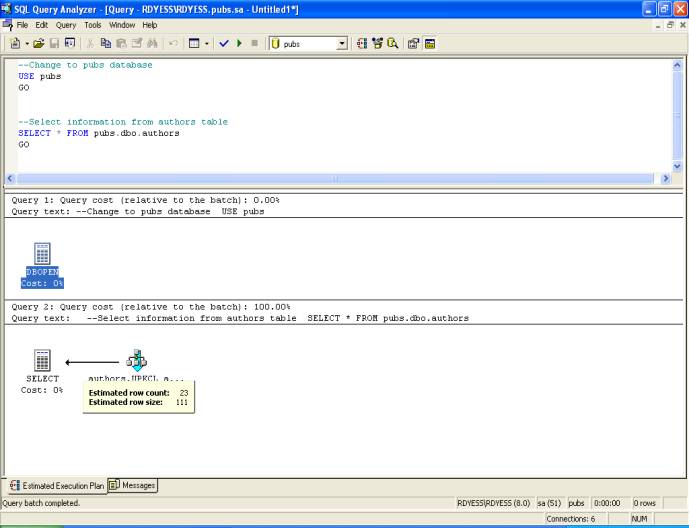Click the Query 2 cost header text
This screenshot has width=689, height=528.
(x=151, y=307)
